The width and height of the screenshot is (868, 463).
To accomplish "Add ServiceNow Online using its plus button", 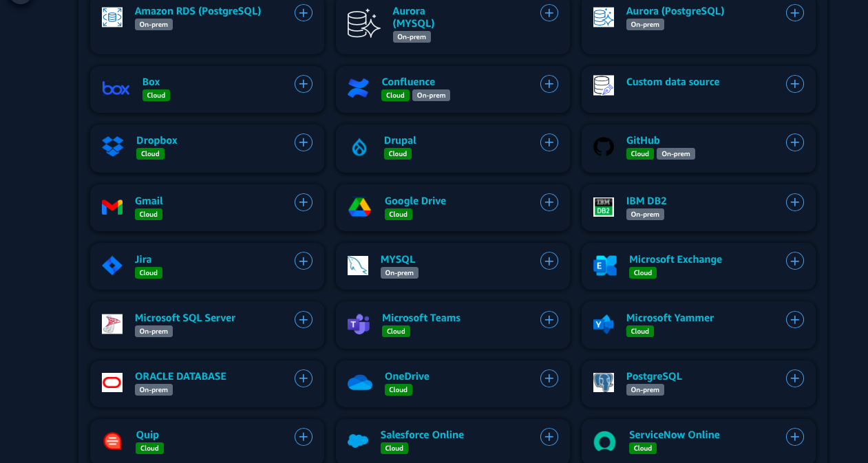I will click(795, 437).
